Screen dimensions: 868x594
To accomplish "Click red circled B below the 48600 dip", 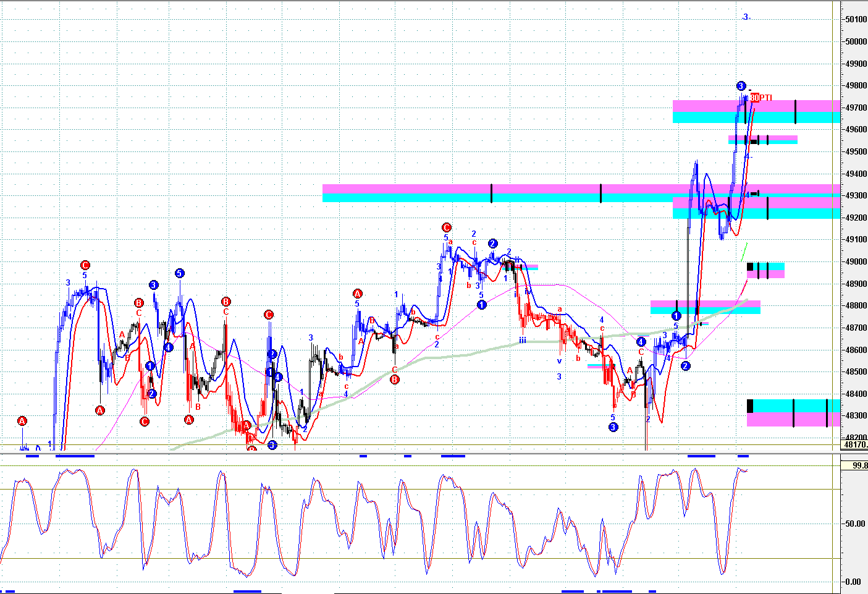I will click(394, 380).
